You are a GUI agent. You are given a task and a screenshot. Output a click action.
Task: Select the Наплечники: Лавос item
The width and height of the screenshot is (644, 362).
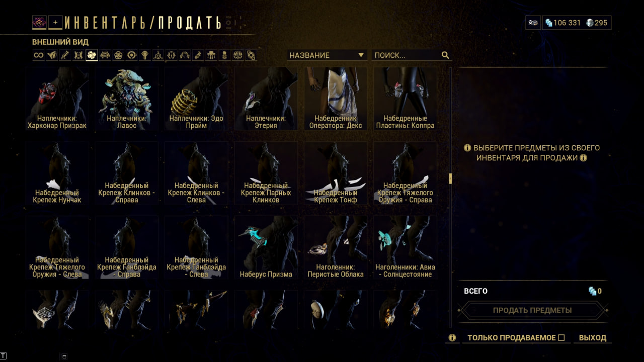coord(127,99)
